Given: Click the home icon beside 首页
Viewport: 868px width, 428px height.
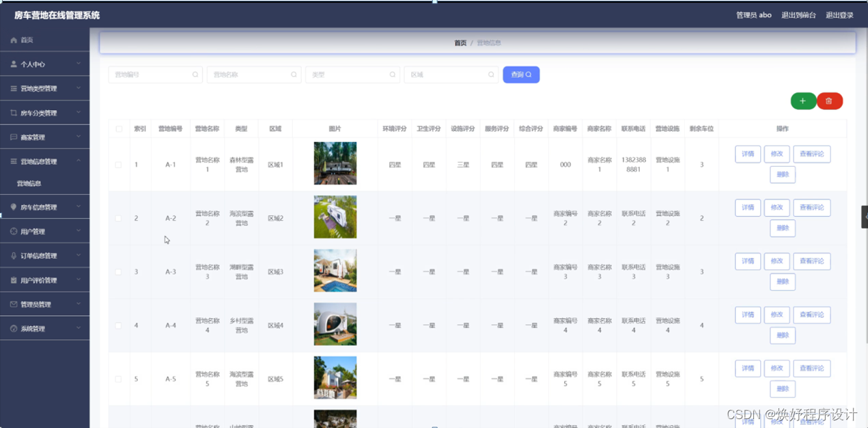Looking at the screenshot, I should (14, 40).
